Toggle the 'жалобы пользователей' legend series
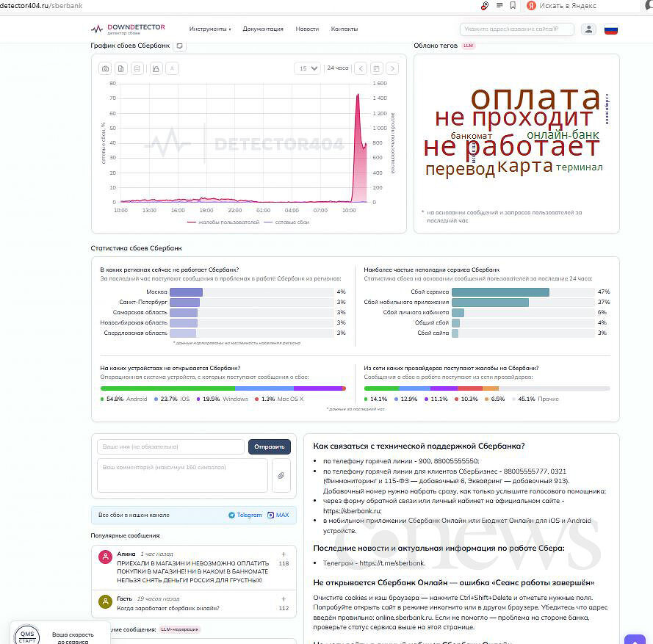Screen dimensions: 653x644 coord(223,222)
